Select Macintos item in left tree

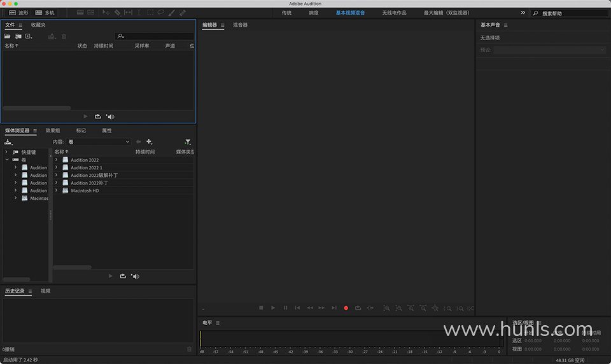click(x=39, y=199)
